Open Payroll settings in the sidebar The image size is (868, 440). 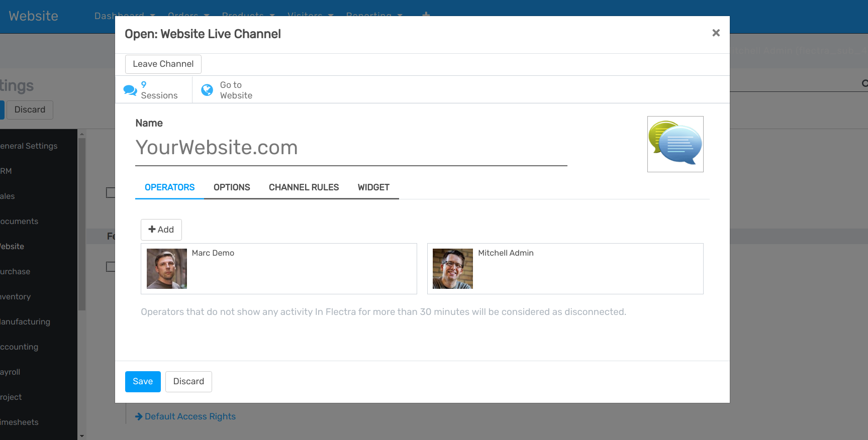pos(10,372)
